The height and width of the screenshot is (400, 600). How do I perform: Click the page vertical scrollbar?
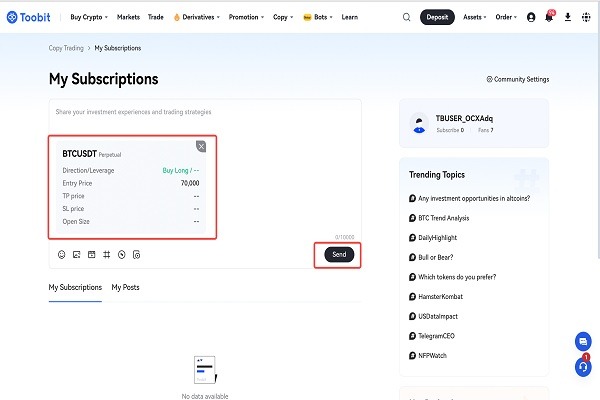(x=598, y=130)
